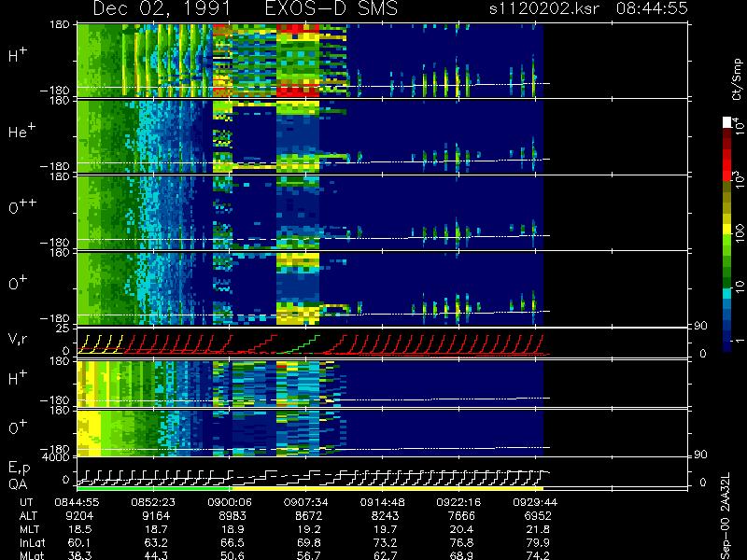Viewport: 747px width, 560px height.
Task: Click altitude value '6952'
Action: [538, 516]
